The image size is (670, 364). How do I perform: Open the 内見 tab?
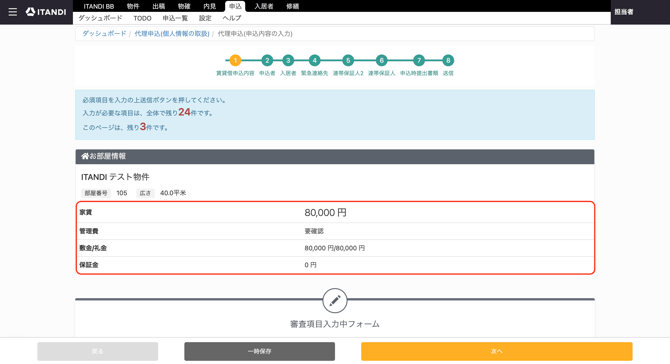[209, 6]
